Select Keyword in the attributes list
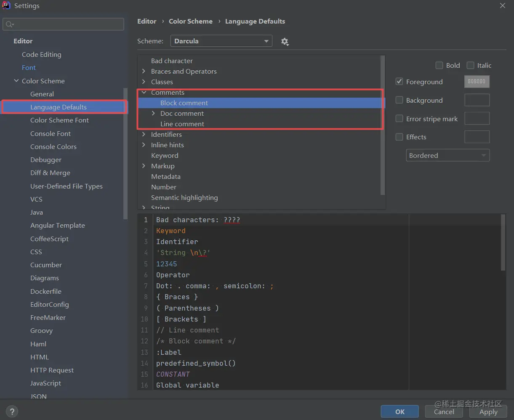Screen dimensions: 514x420 [x=165, y=155]
